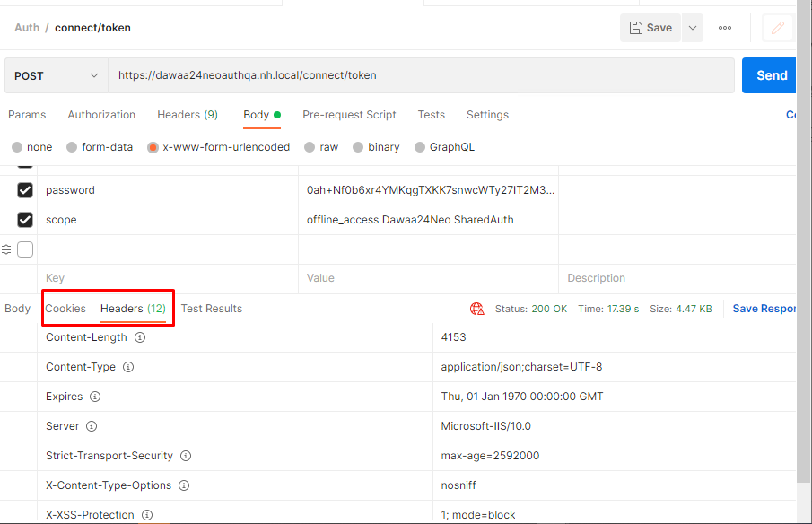The image size is (812, 524).
Task: Switch to the Authorization tab
Action: click(x=101, y=115)
